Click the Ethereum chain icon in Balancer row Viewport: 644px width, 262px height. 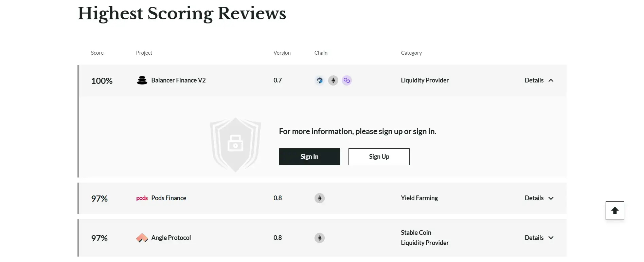click(x=333, y=80)
